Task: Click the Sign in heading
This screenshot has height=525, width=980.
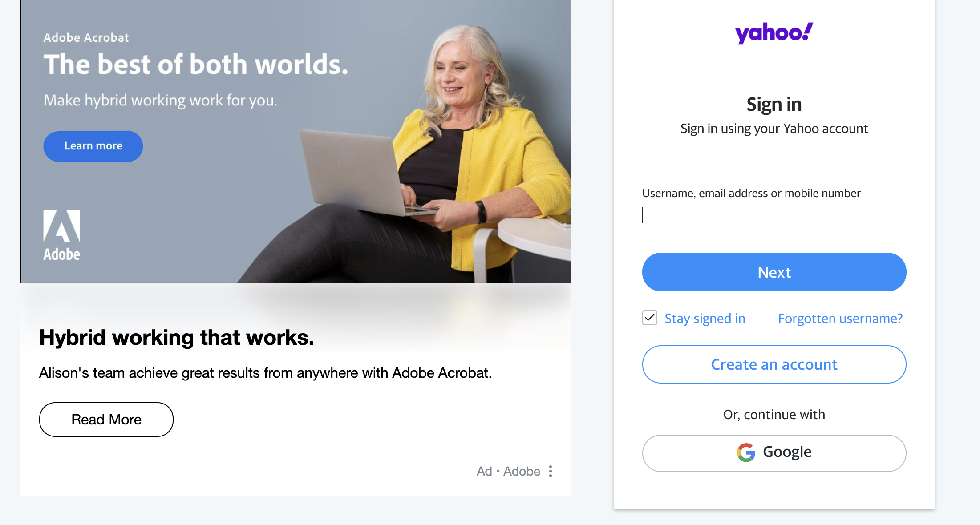Action: 774,105
